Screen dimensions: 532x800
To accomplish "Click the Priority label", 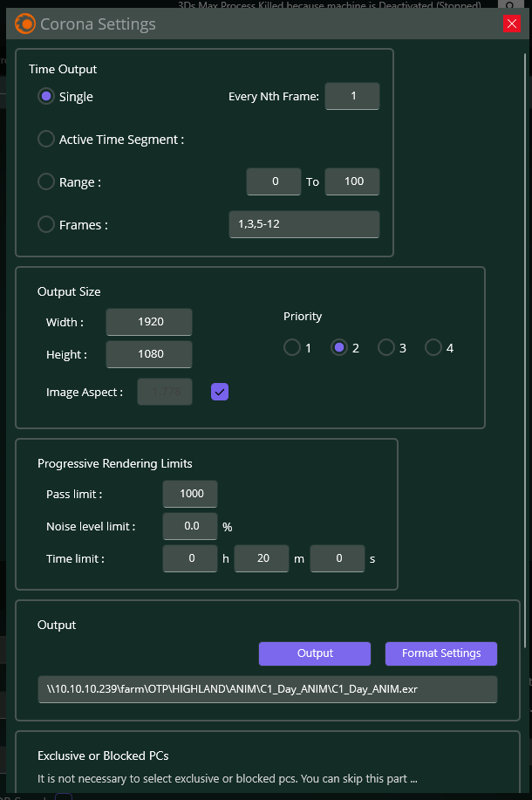I will click(303, 317).
